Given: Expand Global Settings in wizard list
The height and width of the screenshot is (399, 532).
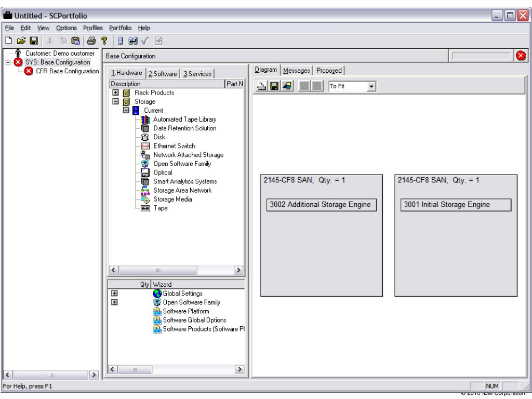Looking at the screenshot, I should point(114,293).
